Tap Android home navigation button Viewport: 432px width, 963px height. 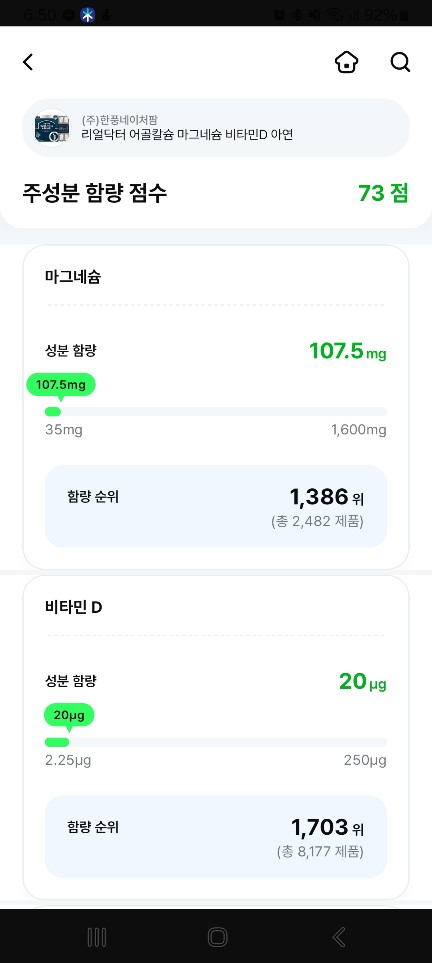tap(217, 937)
